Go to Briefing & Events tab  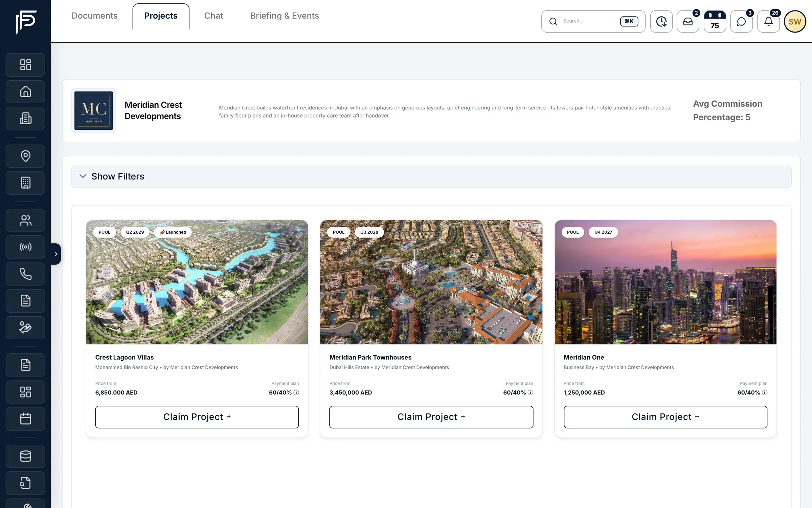[285, 16]
